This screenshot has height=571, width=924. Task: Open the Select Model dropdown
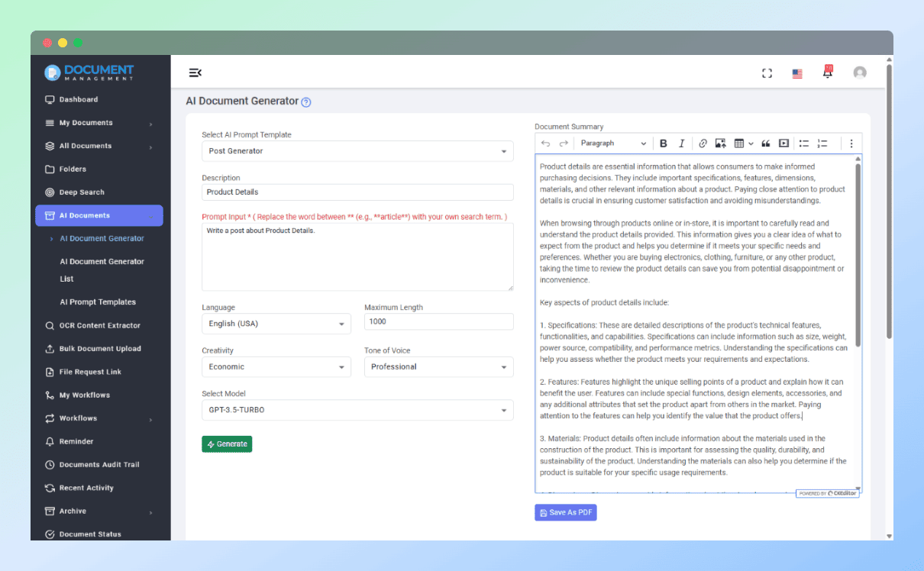(x=357, y=410)
